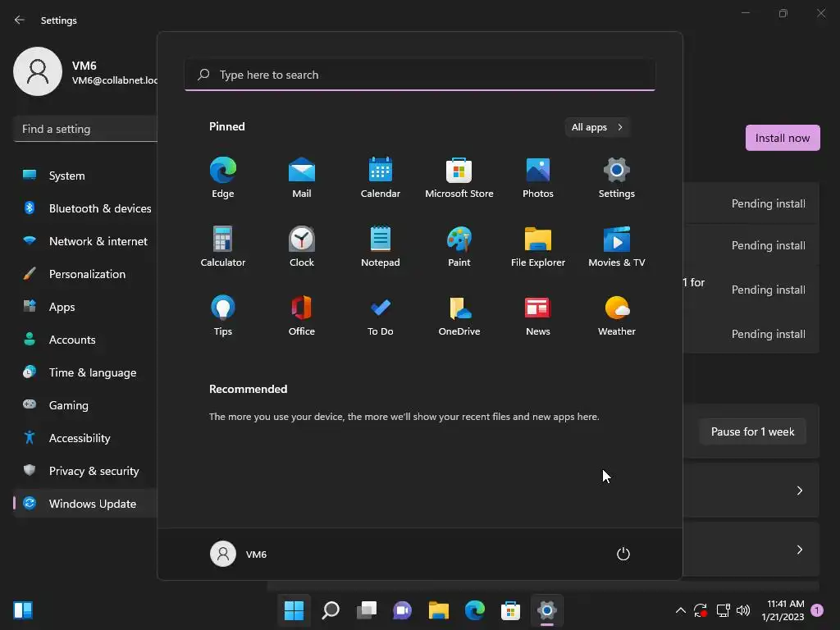Select Apps in Settings sidebar

click(x=85, y=307)
